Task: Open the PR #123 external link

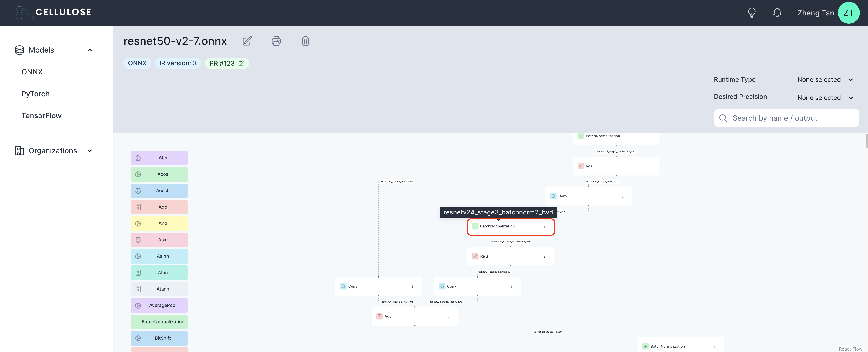Action: [x=227, y=63]
